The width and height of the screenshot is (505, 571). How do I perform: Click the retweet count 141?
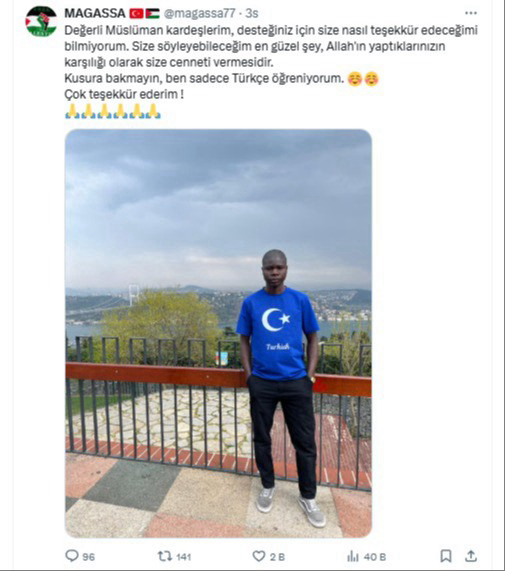click(x=184, y=557)
